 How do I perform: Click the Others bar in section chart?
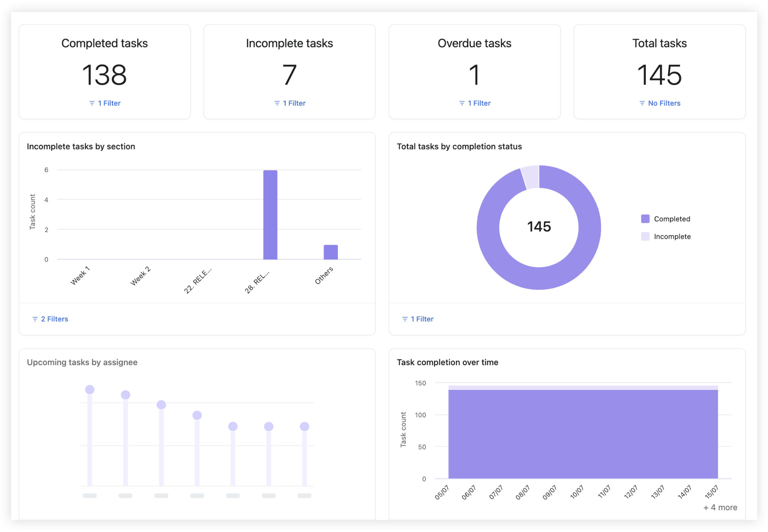tap(330, 252)
